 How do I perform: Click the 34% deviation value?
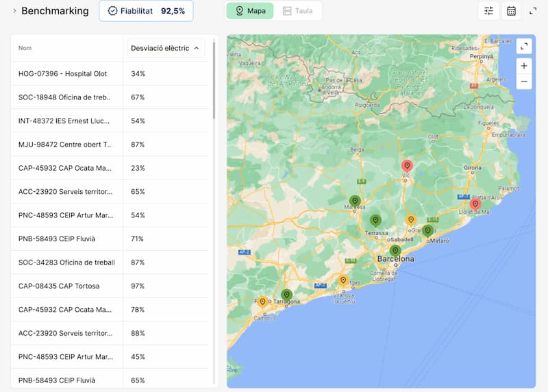coord(138,74)
